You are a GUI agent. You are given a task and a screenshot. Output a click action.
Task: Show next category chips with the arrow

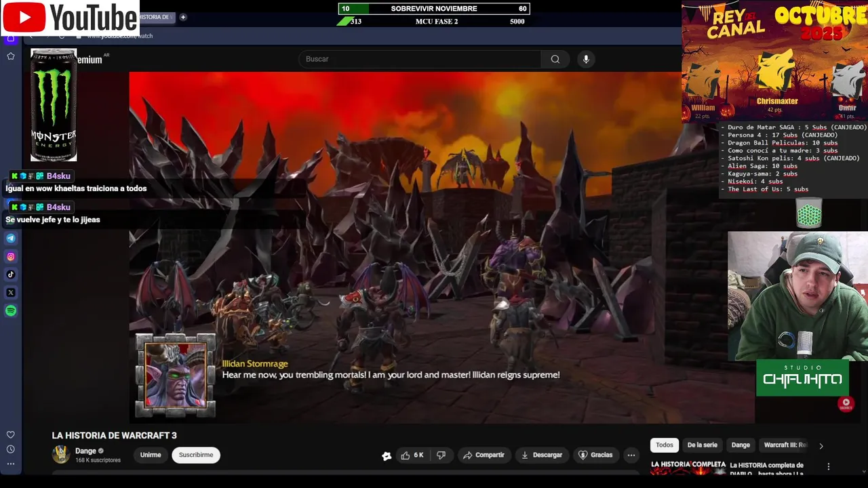821,445
